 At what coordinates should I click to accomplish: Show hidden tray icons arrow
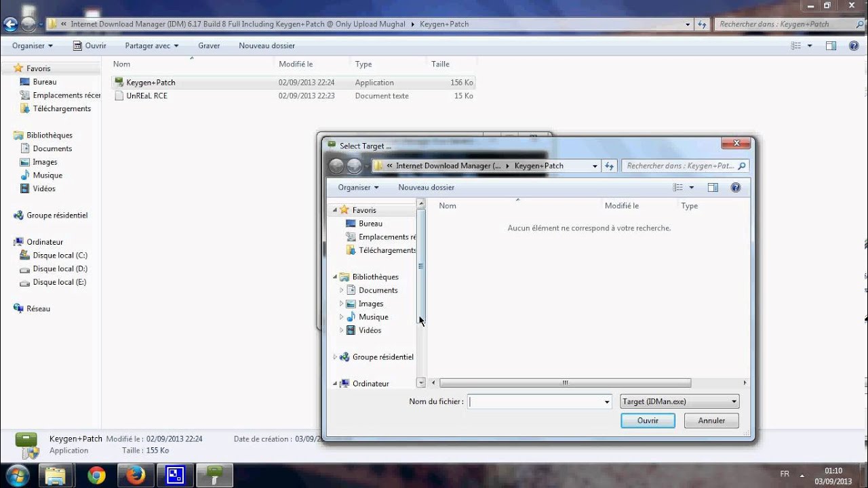[x=802, y=476]
